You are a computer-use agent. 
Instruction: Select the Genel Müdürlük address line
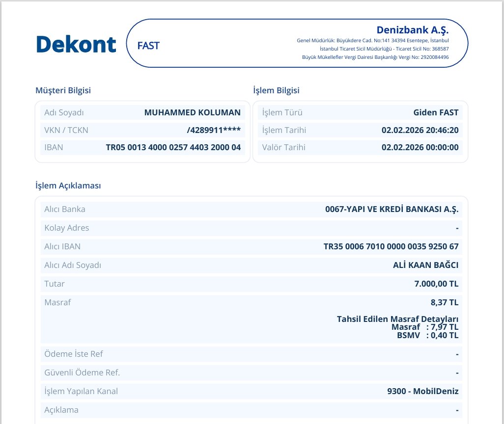[372, 40]
